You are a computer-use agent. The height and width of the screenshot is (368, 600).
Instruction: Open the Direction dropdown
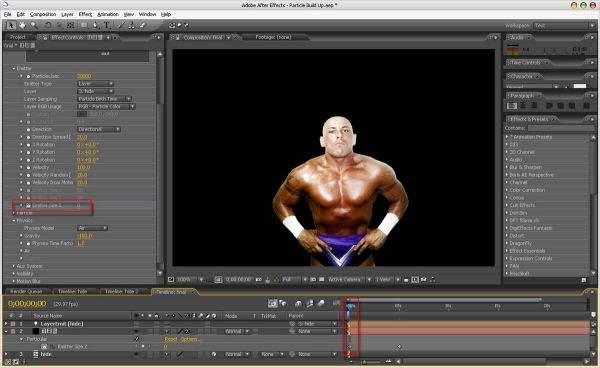(99, 129)
